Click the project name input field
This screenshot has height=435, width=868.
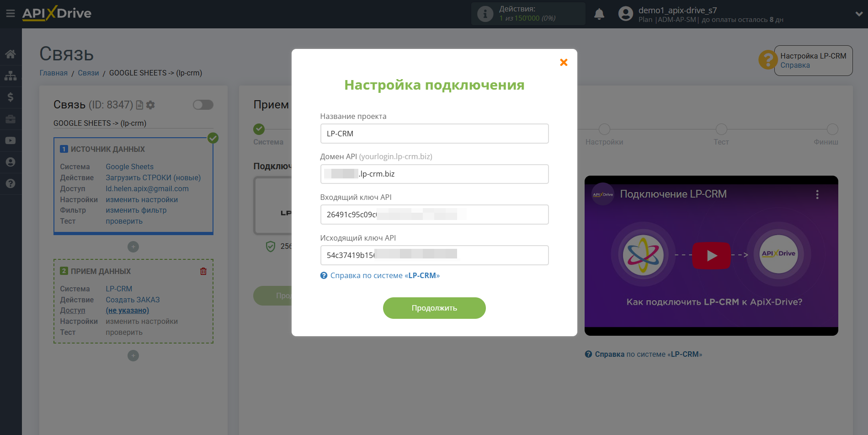click(434, 134)
